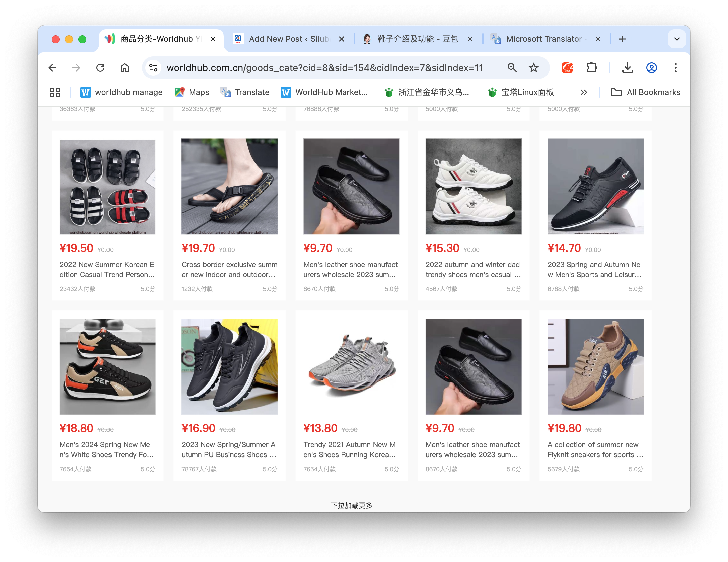Open the Extensions puzzle icon

click(x=592, y=68)
